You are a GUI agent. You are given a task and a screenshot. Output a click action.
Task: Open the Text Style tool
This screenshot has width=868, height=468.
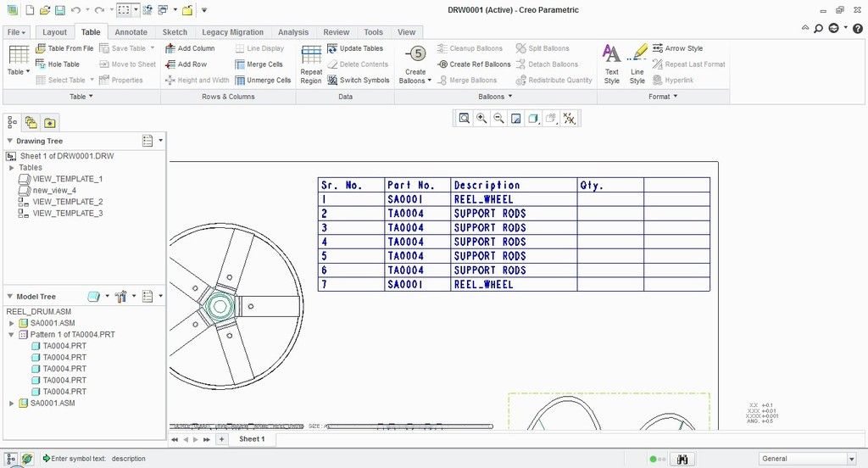tap(612, 64)
